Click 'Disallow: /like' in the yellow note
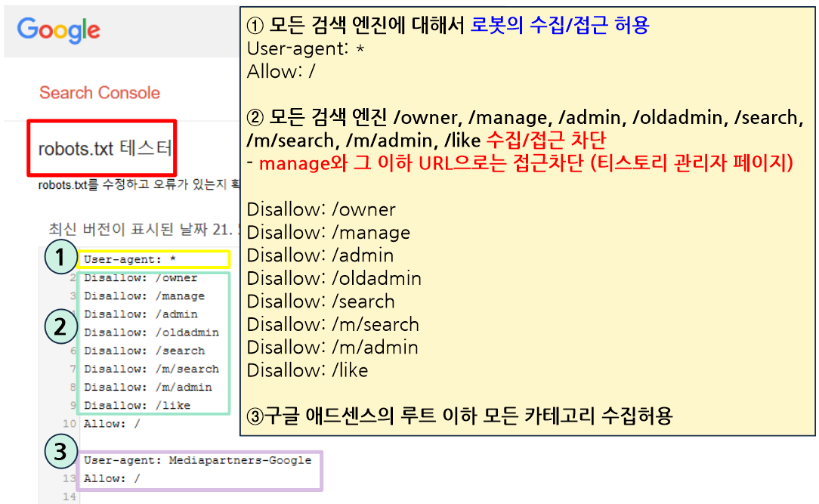819x504 pixels. tap(307, 370)
